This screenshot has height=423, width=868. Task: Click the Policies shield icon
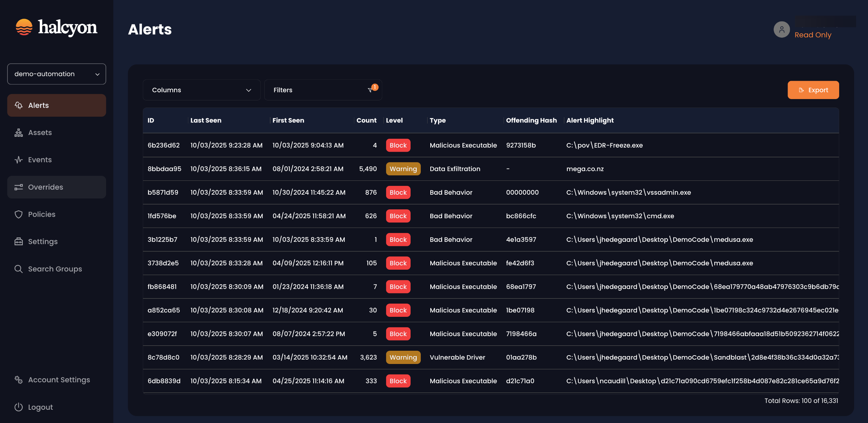[x=19, y=214]
